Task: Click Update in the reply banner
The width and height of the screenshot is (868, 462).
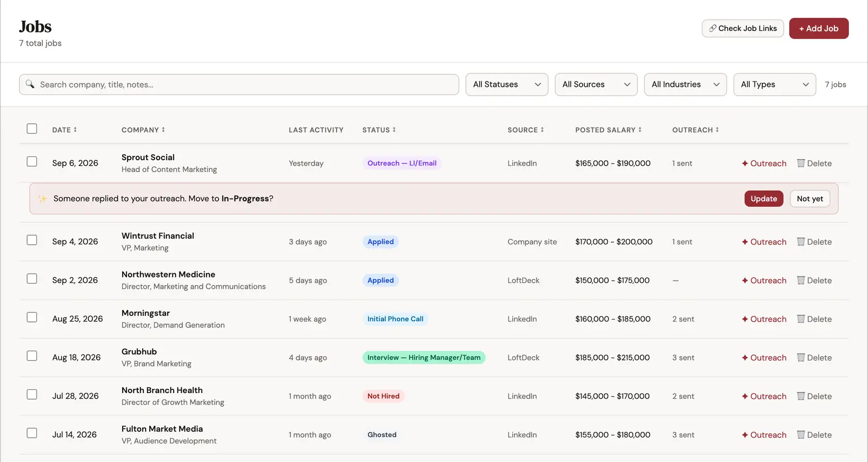Action: click(764, 199)
